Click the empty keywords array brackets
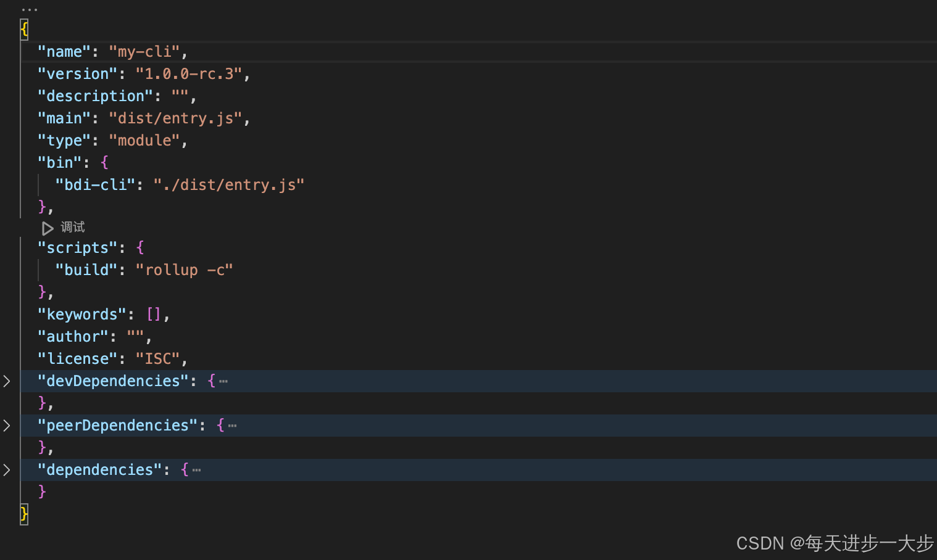The image size is (937, 560). [154, 315]
